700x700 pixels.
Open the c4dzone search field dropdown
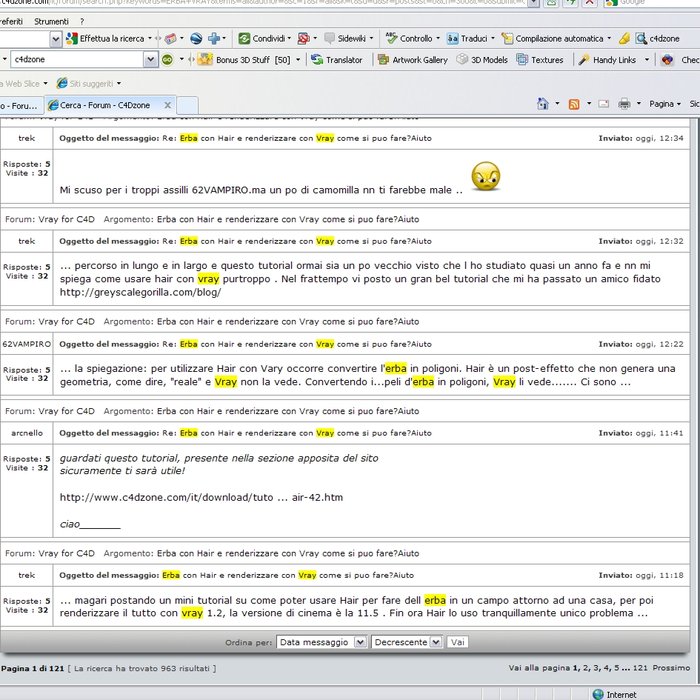coord(150,59)
